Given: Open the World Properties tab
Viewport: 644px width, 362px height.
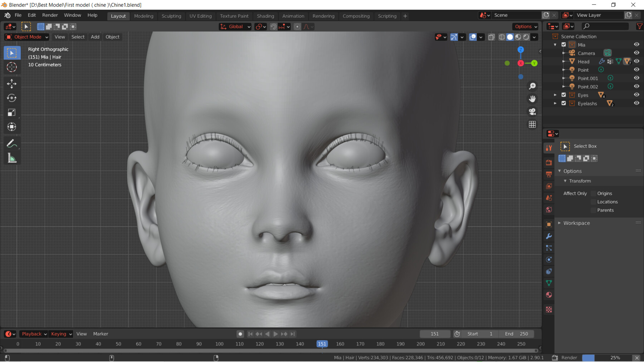Looking at the screenshot, I should 549,209.
